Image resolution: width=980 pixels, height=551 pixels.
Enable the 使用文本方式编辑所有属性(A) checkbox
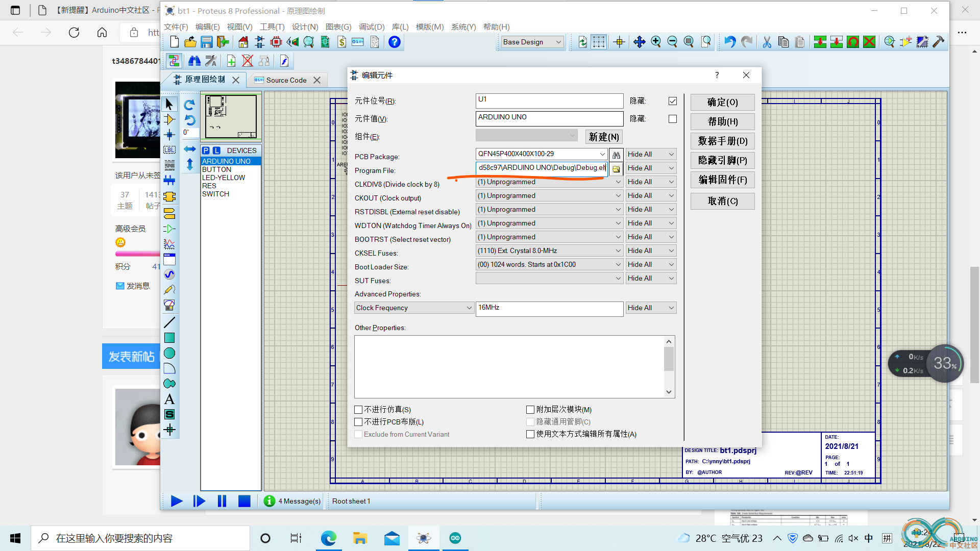pyautogui.click(x=530, y=434)
